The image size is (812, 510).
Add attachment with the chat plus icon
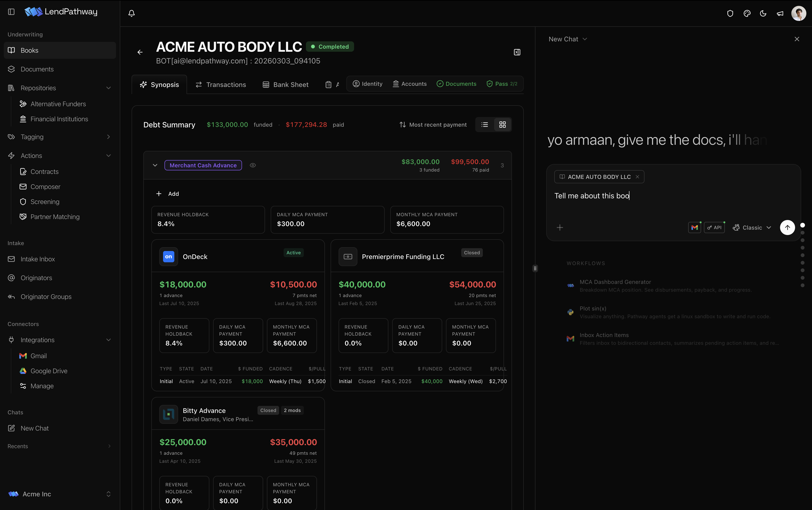tap(560, 228)
